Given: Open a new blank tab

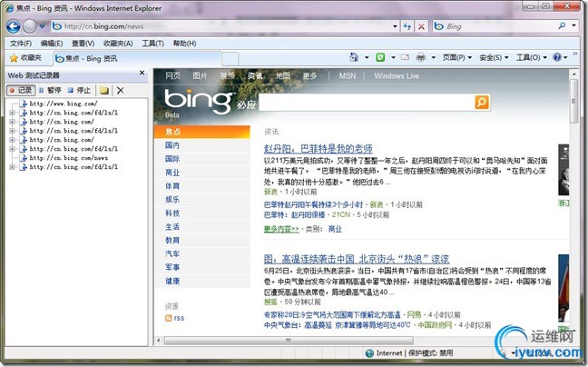Looking at the screenshot, I should (230, 59).
